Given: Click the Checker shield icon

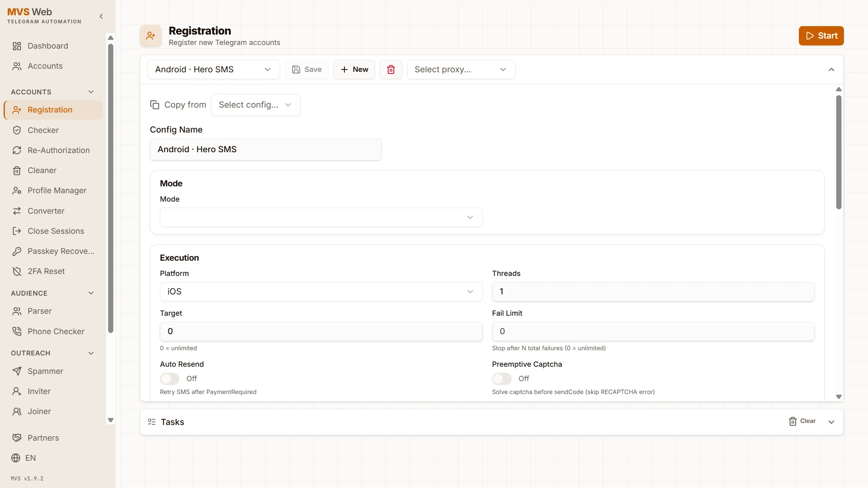Looking at the screenshot, I should click(17, 130).
